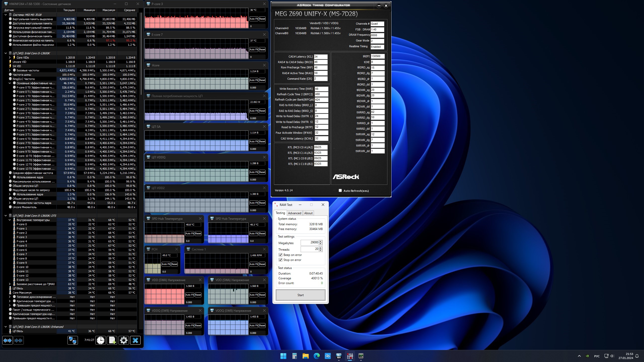Expand the Core VIDs tree row
This screenshot has height=362, width=644.
(10, 58)
